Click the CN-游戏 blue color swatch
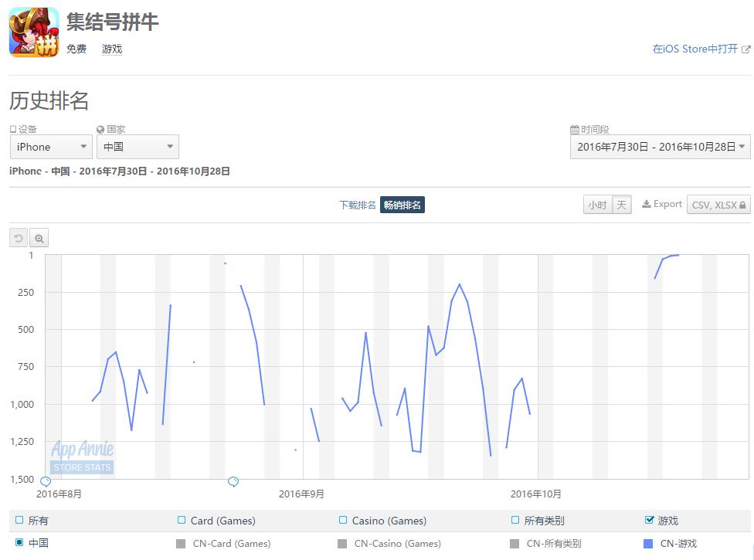 point(648,544)
